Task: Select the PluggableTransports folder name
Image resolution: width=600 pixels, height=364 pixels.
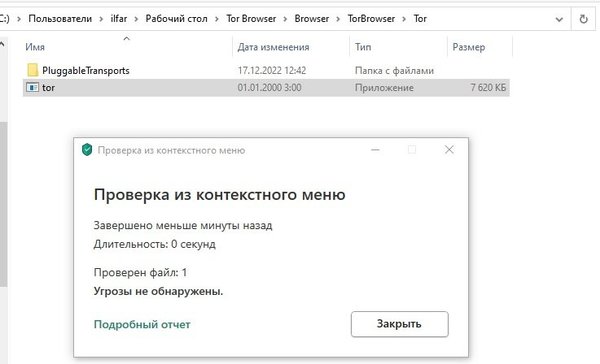Action: click(x=86, y=70)
